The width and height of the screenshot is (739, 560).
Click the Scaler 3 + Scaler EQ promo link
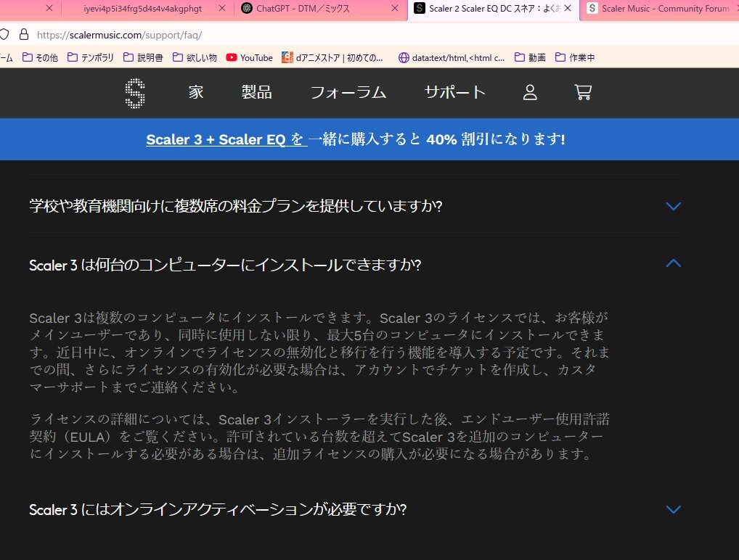tap(226, 139)
